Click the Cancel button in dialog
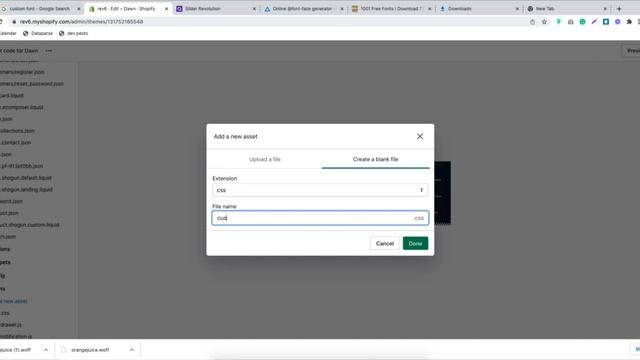This screenshot has height=360, width=640. tap(384, 243)
